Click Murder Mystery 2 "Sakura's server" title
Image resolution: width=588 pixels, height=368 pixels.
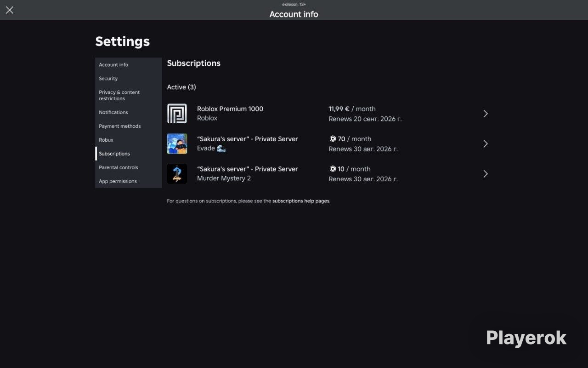point(248,169)
